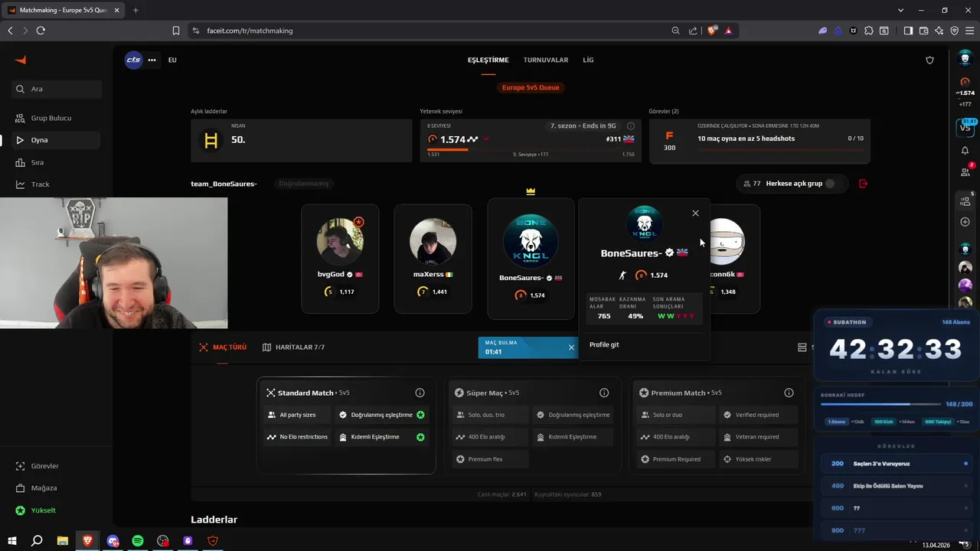Open Grup Bulucu in the sidebar
This screenshot has height=551, width=980.
pos(57,118)
